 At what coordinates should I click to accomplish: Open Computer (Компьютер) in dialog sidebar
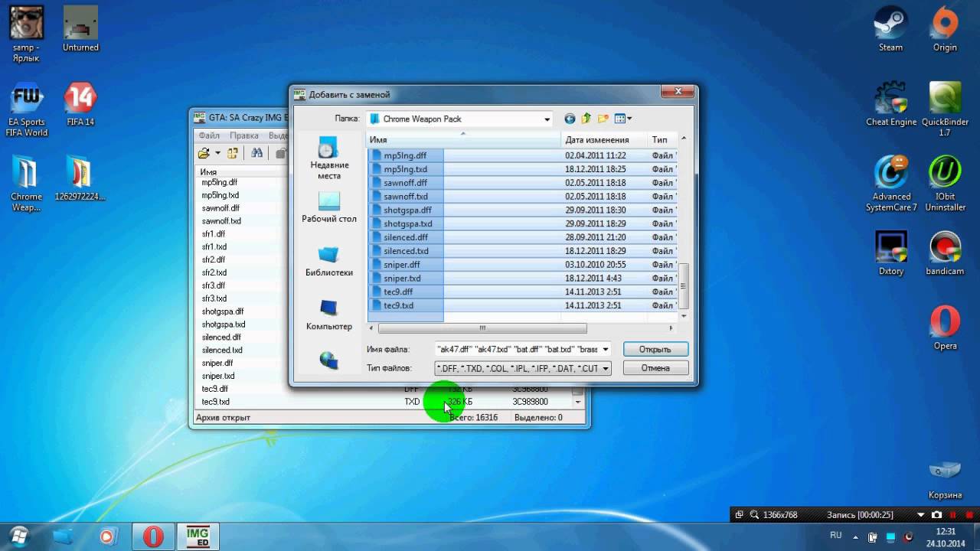329,315
